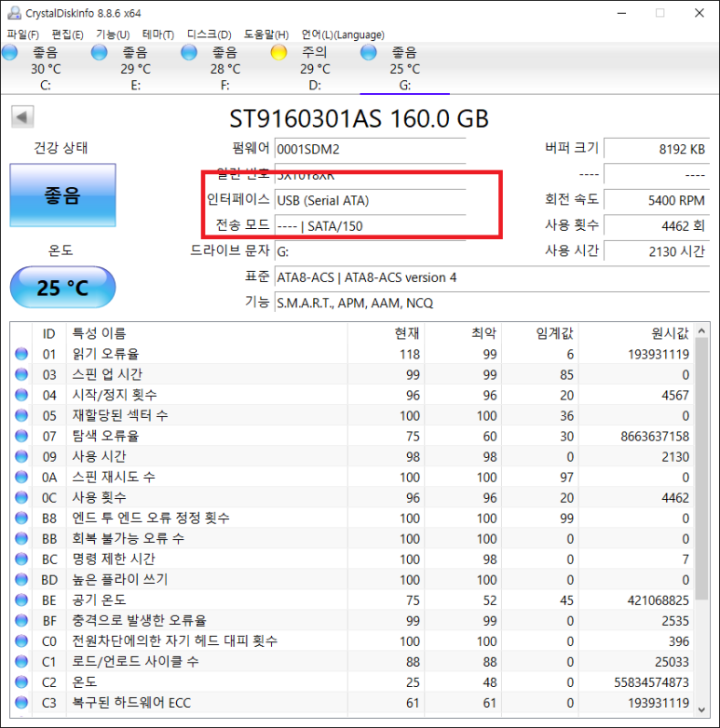Click status dot for attribute 05 재할당된 섹터 수

(21, 415)
